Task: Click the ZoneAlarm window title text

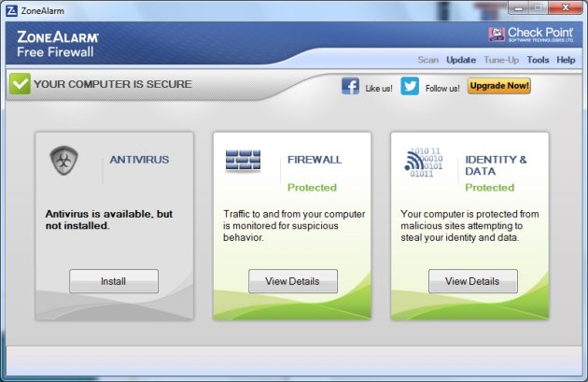Action: point(42,11)
